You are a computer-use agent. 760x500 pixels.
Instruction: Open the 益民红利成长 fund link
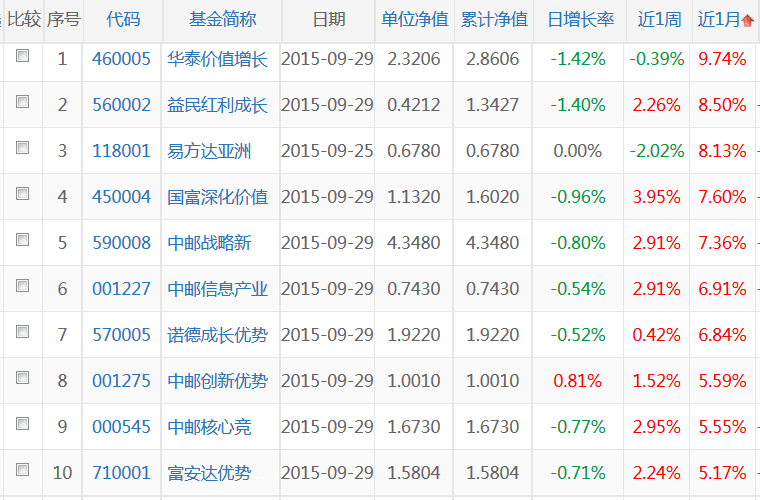(217, 105)
